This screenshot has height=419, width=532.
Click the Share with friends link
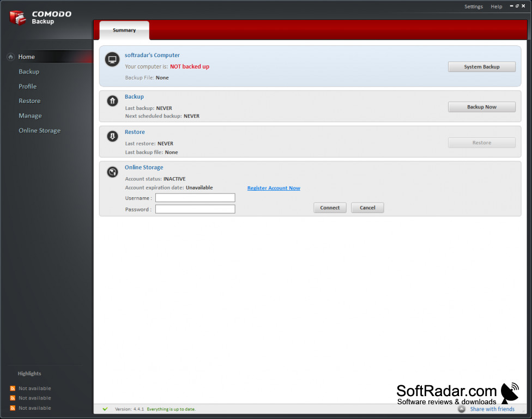pos(492,409)
